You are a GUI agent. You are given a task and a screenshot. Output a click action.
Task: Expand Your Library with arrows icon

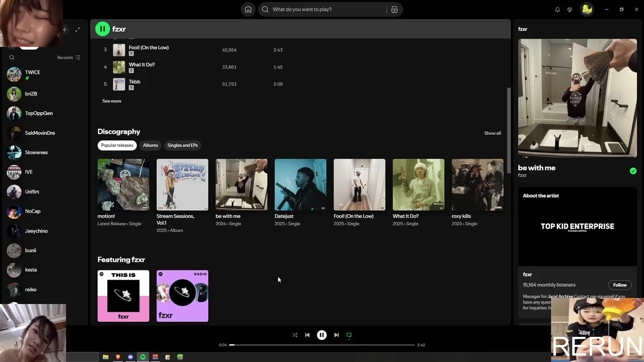77,30
